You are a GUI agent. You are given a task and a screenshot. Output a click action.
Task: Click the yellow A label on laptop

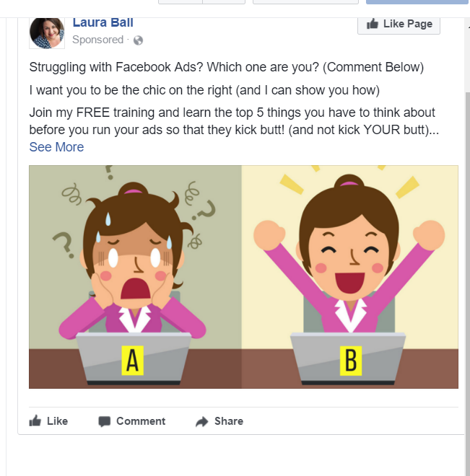click(x=132, y=361)
